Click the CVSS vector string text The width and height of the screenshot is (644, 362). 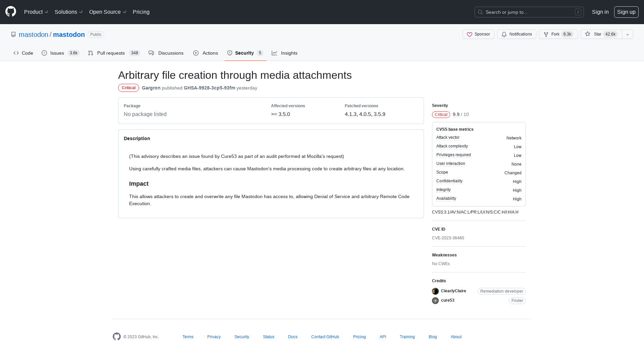(x=475, y=212)
